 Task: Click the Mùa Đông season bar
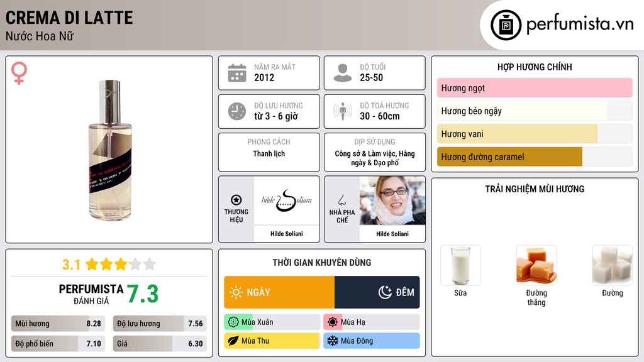[372, 341]
